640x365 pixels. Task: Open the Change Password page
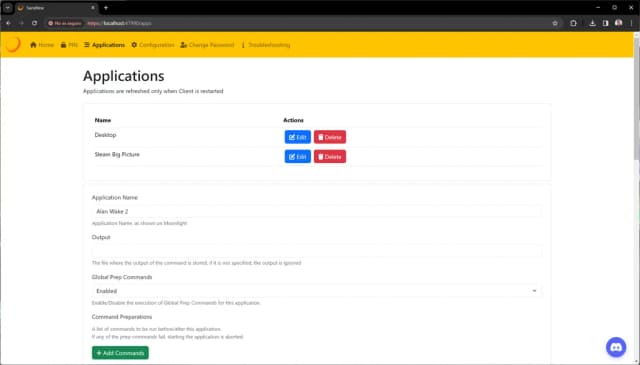pos(207,45)
